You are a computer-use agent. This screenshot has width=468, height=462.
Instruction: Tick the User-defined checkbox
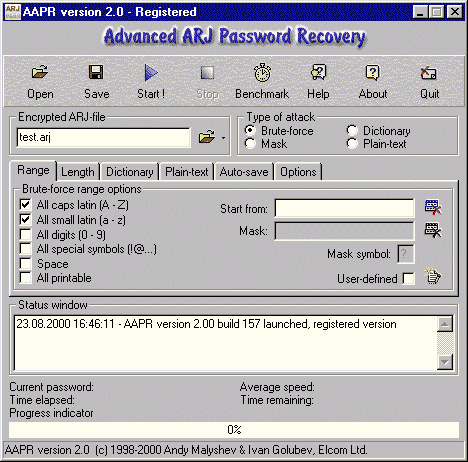pyautogui.click(x=409, y=278)
